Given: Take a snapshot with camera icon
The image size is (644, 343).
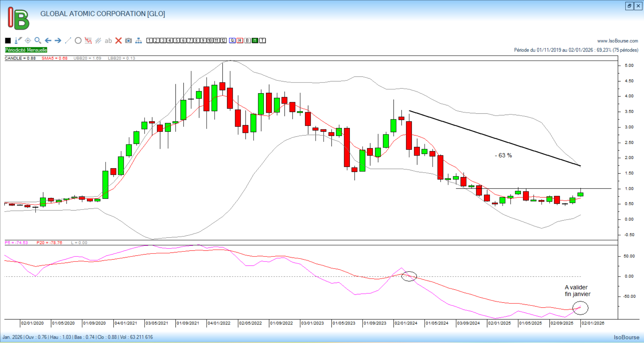Looking at the screenshot, I should click(128, 41).
